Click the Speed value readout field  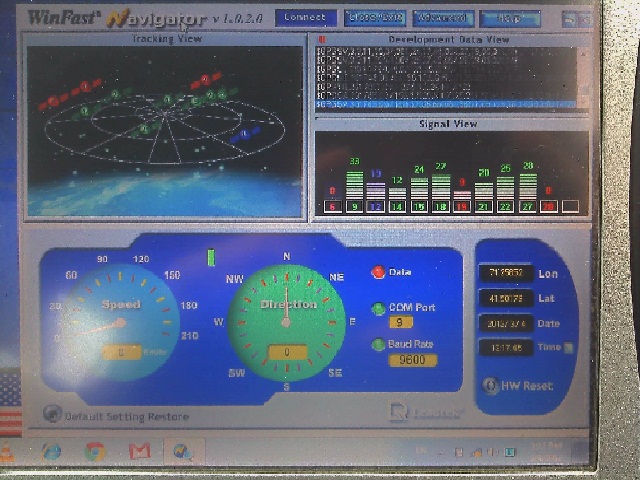122,352
